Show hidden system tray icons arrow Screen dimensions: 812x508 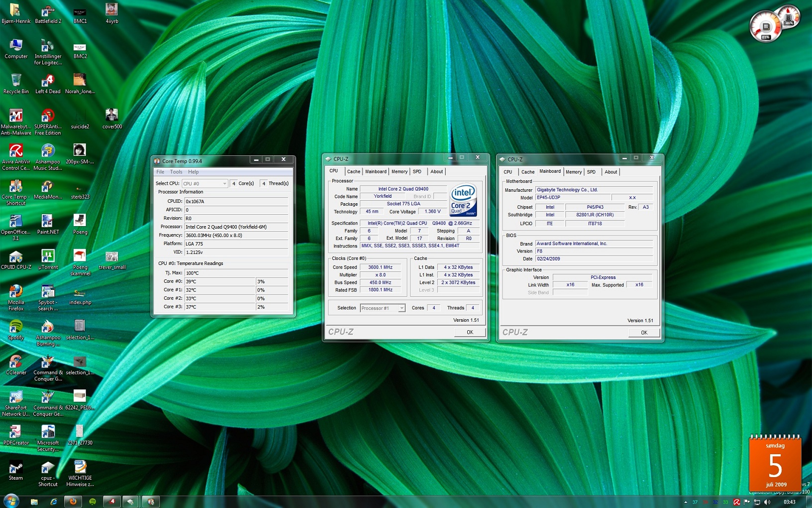pos(686,502)
